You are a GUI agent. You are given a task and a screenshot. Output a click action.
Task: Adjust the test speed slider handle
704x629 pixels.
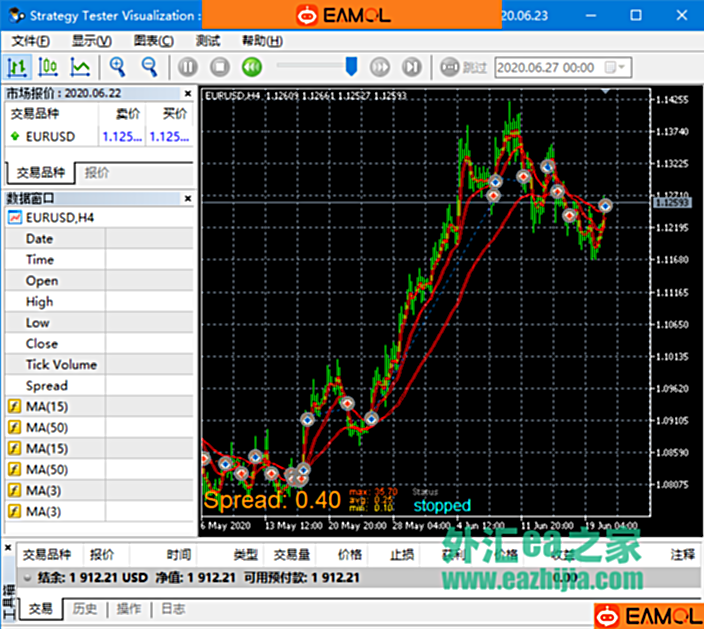tap(351, 66)
